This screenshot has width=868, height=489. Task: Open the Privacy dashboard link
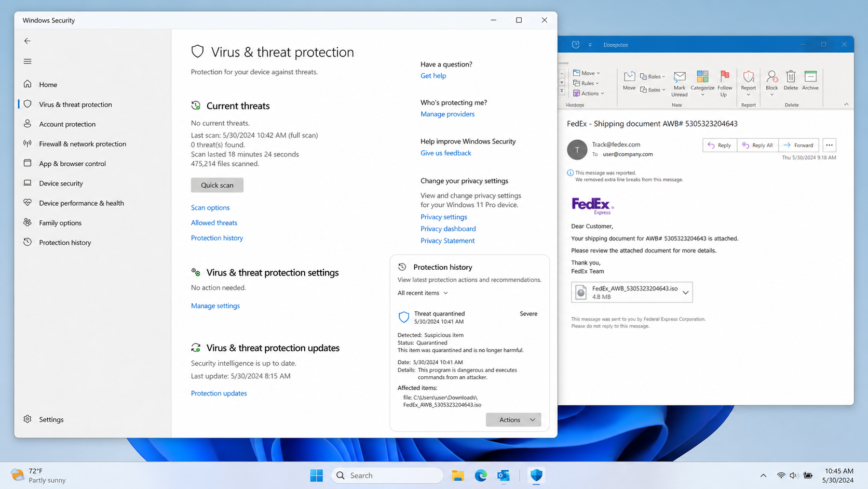point(448,229)
